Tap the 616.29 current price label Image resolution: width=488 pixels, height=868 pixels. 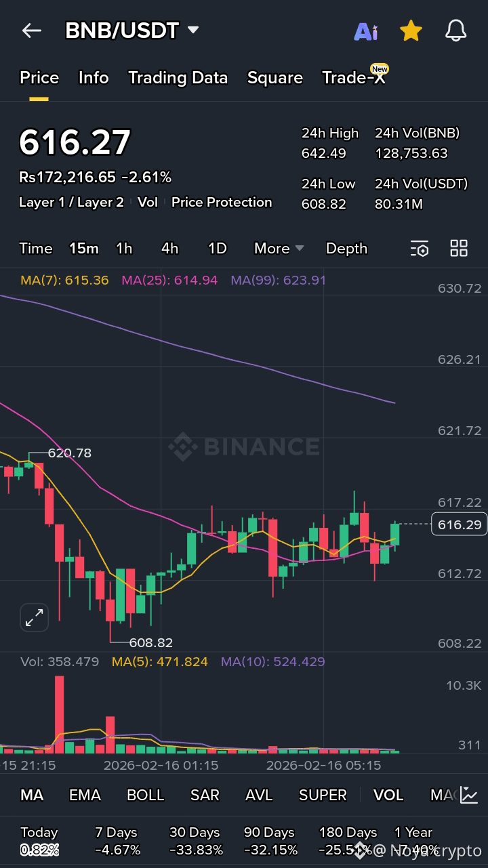pos(460,524)
